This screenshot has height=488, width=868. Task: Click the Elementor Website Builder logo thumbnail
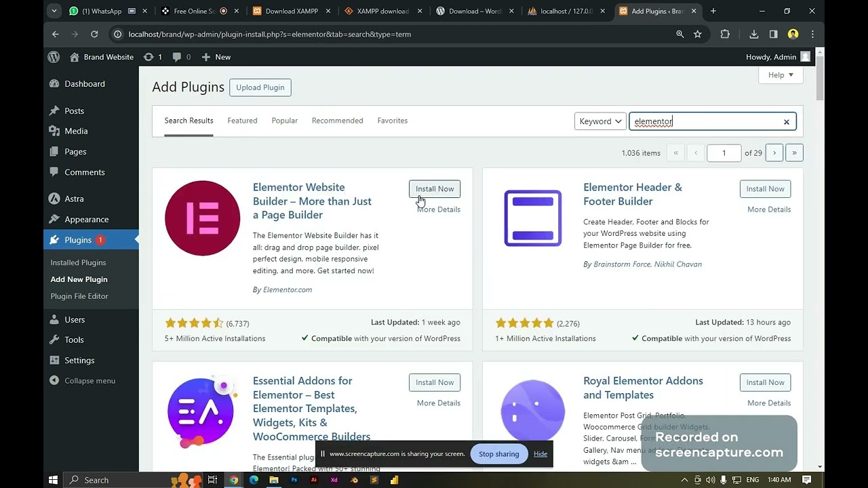click(x=202, y=218)
